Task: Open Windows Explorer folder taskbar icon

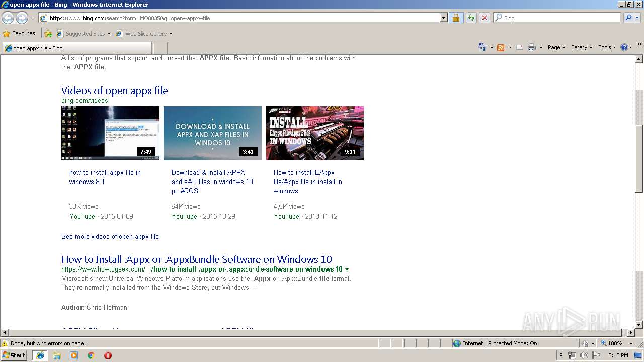Action: (57, 355)
